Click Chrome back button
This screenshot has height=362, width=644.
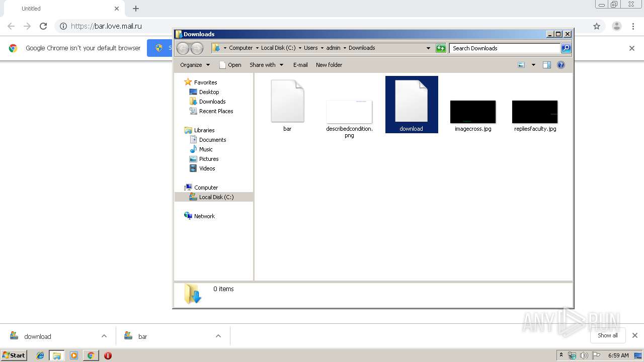coord(11,26)
